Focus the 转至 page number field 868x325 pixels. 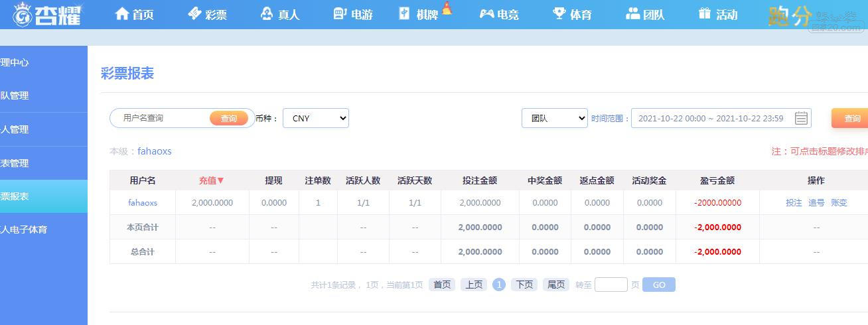(x=611, y=285)
